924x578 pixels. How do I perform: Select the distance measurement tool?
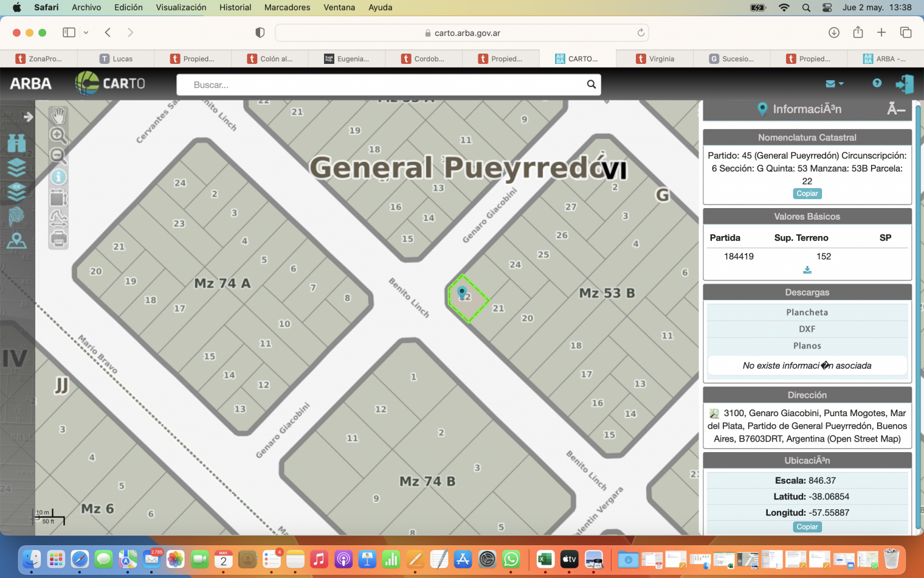coord(58,218)
